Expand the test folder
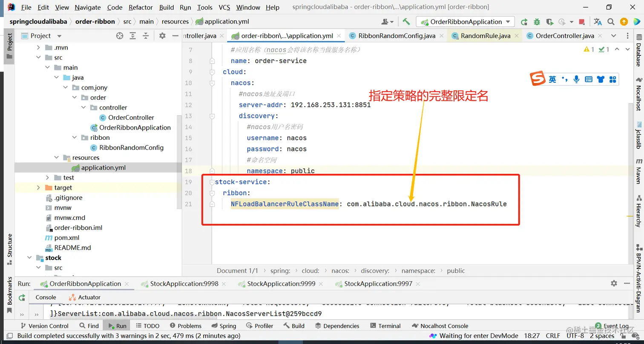 point(47,177)
